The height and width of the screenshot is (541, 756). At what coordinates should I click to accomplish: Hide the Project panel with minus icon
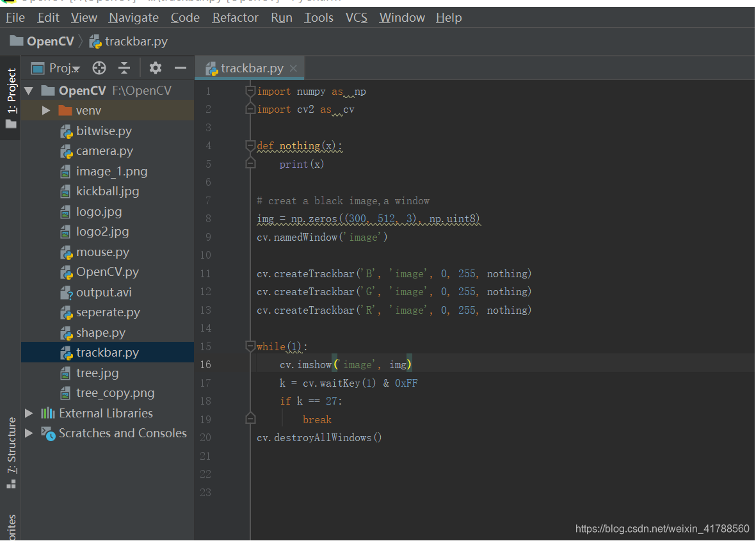pos(181,68)
